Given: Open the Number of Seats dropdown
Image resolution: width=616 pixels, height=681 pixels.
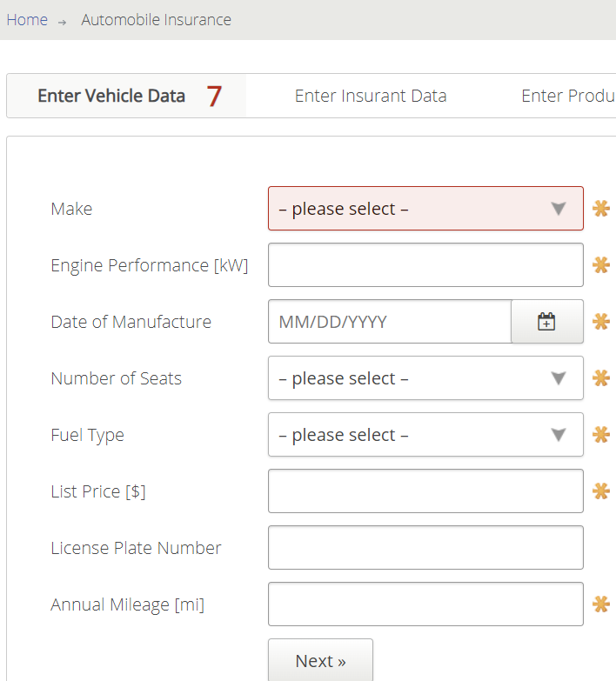Looking at the screenshot, I should (x=425, y=377).
